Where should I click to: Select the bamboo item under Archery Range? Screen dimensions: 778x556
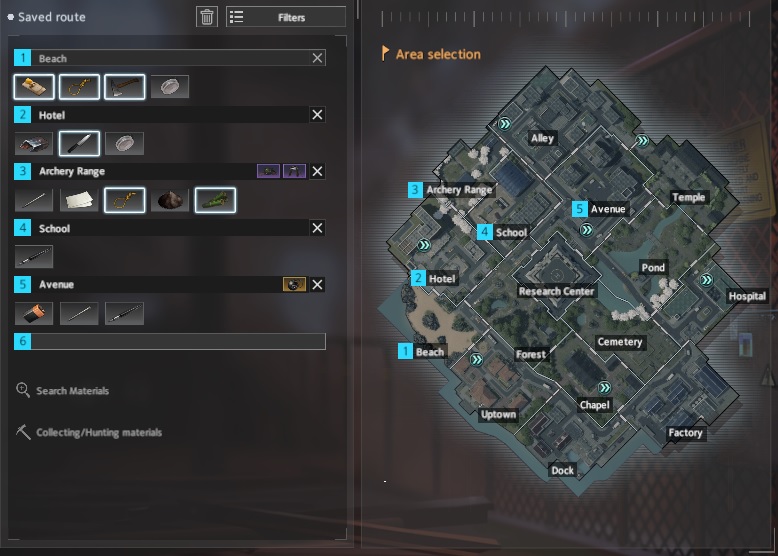[215, 200]
